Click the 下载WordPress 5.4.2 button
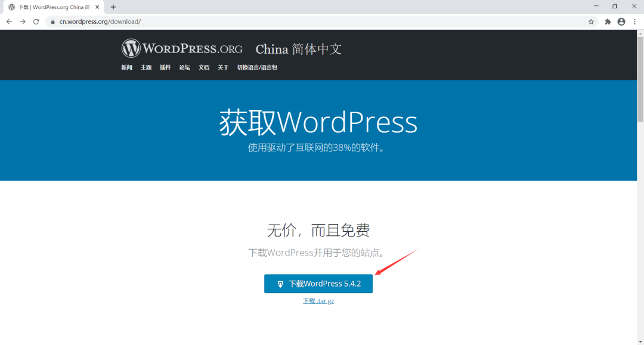 pos(318,284)
